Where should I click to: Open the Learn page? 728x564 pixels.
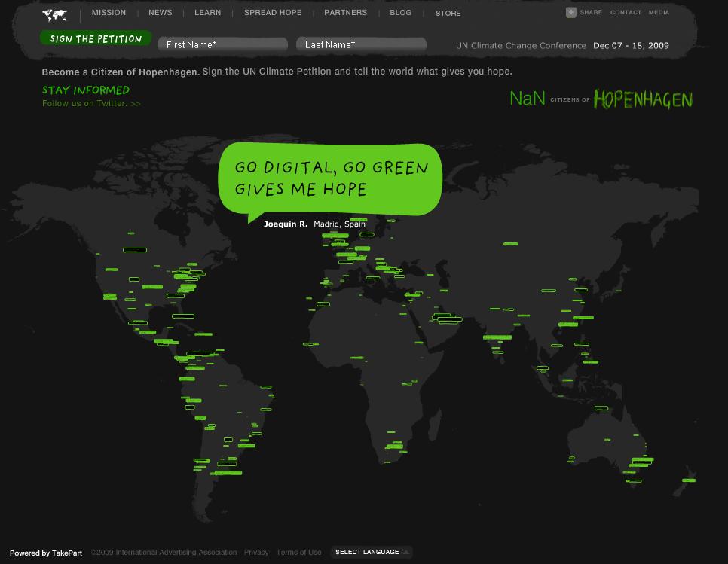coord(208,13)
